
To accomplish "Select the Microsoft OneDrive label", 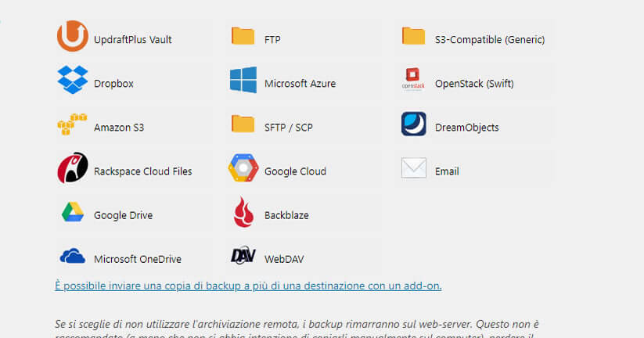I will (x=138, y=259).
